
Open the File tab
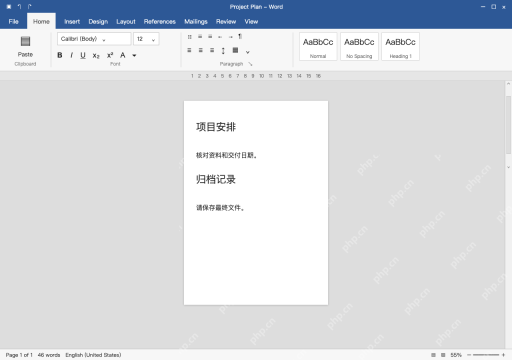tap(14, 22)
